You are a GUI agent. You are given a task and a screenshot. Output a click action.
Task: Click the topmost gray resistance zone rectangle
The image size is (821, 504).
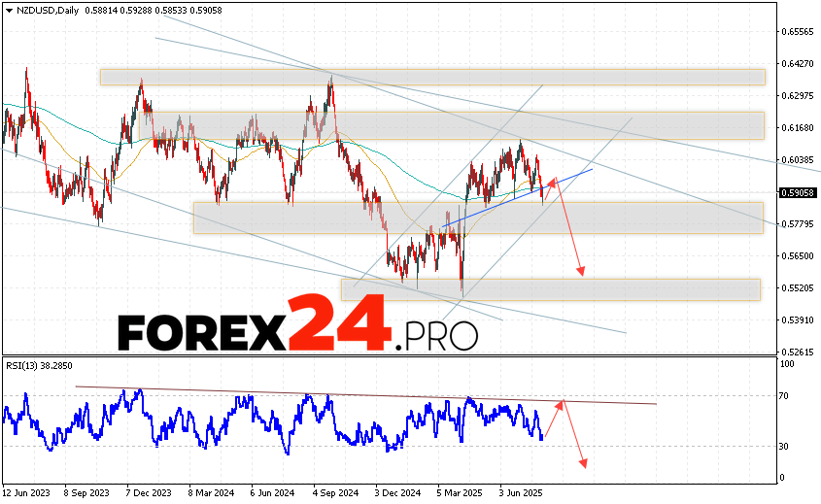pos(431,77)
